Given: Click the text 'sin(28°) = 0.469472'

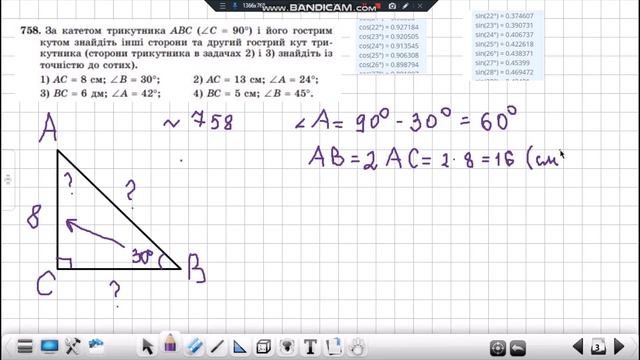Looking at the screenshot, I should pyautogui.click(x=504, y=72).
